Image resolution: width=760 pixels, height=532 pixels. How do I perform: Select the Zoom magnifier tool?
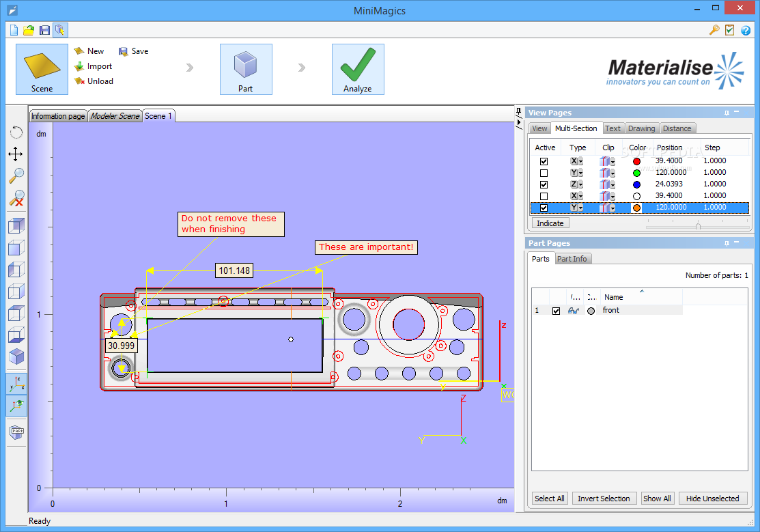pos(16,176)
